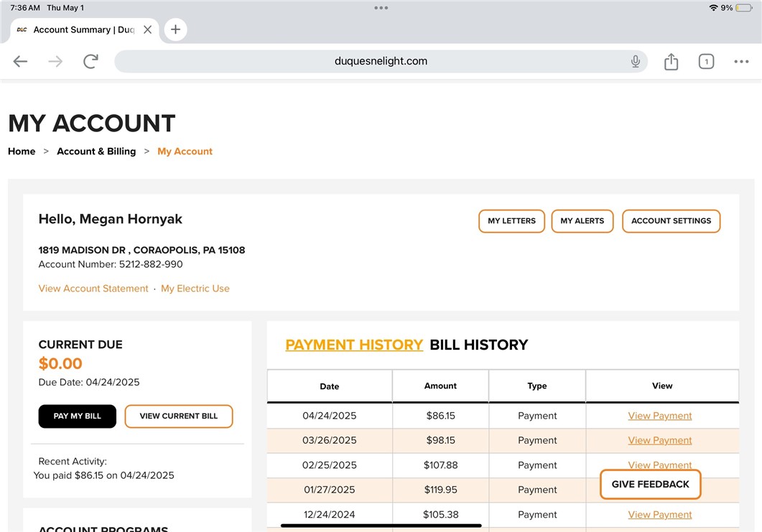Click the Date column header
Screen dimensions: 762x532
(x=330, y=386)
